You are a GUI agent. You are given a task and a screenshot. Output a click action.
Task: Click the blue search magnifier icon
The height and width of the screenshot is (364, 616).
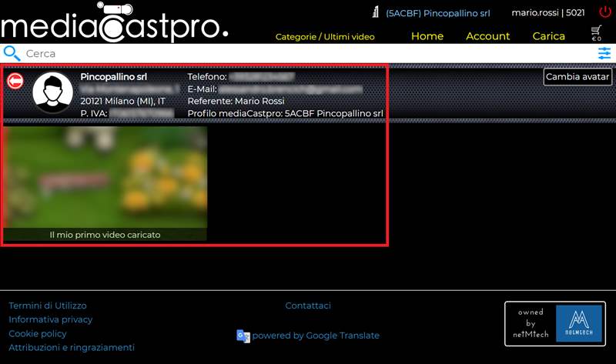click(x=12, y=53)
